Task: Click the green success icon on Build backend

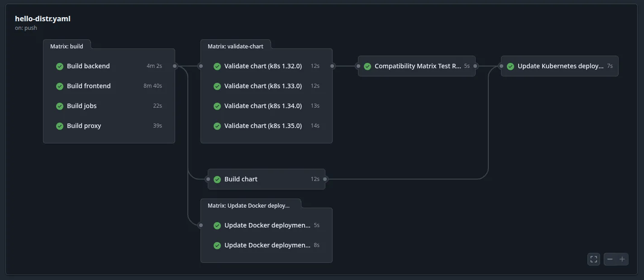Action: pos(59,66)
